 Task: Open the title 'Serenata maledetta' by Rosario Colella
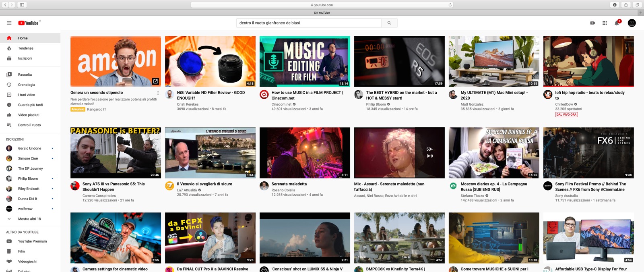tap(289, 184)
